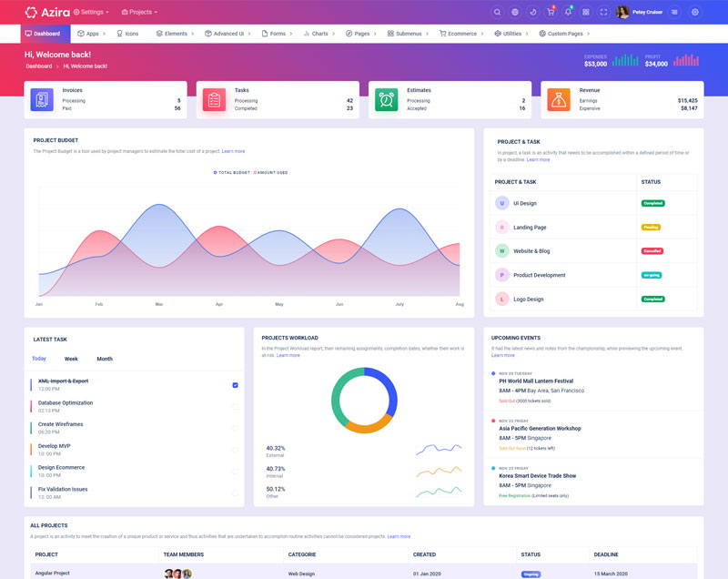728x579 pixels.
Task: Expand the Projects dropdown in header
Action: (139, 12)
